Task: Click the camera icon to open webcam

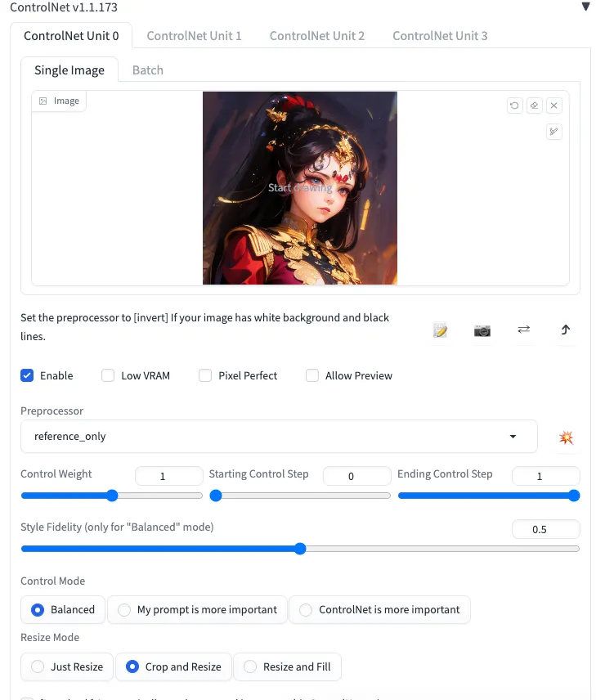Action: pos(482,330)
